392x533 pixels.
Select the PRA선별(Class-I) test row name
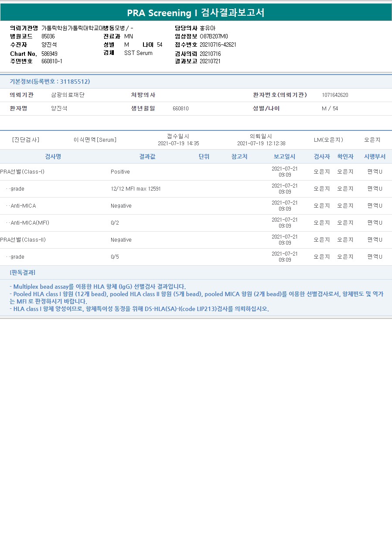point(22,172)
